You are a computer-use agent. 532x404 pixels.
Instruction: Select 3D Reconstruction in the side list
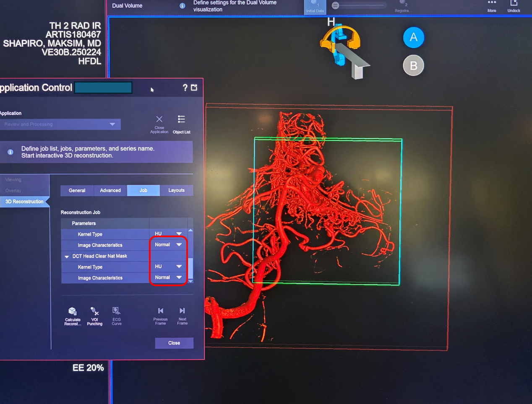pos(24,202)
